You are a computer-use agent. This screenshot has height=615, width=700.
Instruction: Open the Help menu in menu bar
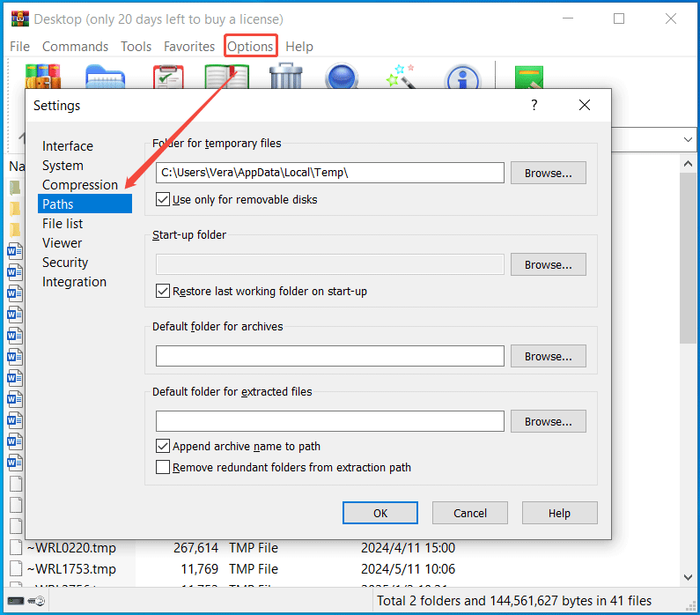pos(299,47)
